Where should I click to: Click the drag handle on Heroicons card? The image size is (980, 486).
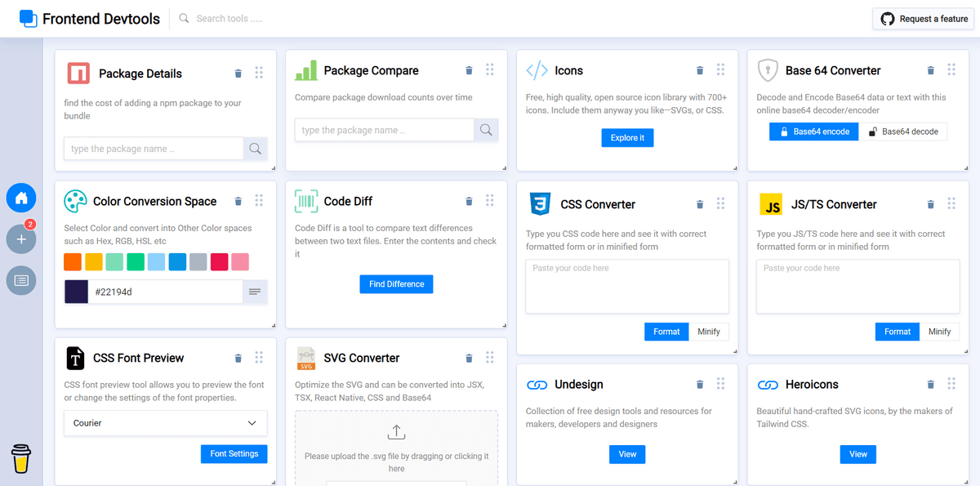(951, 384)
